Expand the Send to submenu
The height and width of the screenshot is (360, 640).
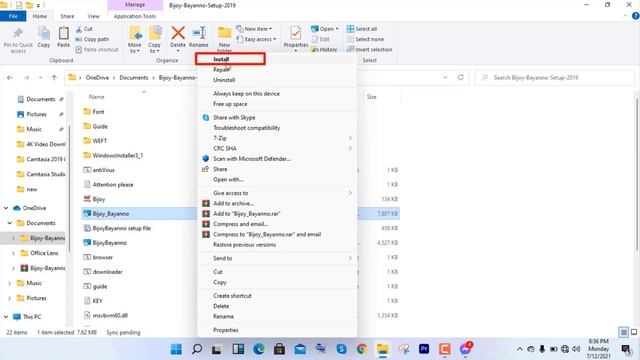[x=277, y=258]
